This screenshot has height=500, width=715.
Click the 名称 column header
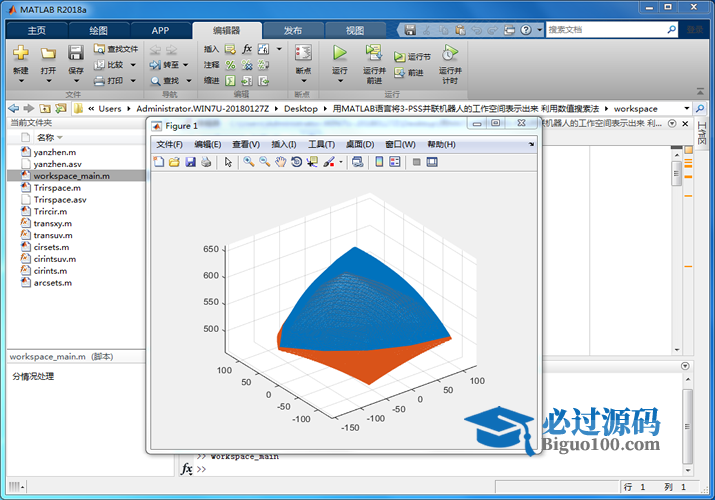(x=46, y=137)
